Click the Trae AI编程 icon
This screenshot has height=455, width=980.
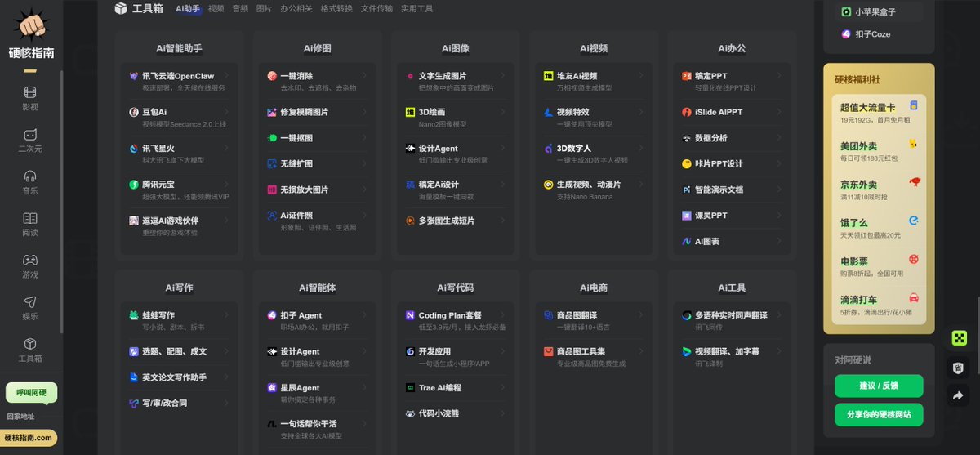tap(411, 388)
